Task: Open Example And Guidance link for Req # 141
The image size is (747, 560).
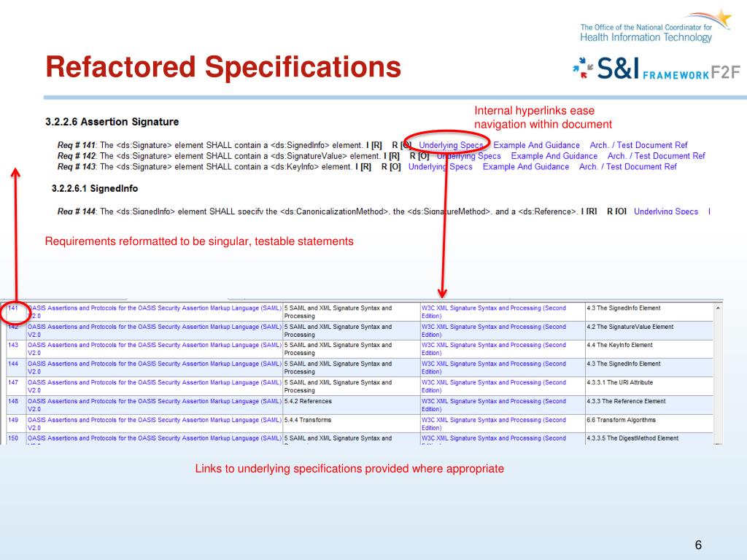Action: 536,145
